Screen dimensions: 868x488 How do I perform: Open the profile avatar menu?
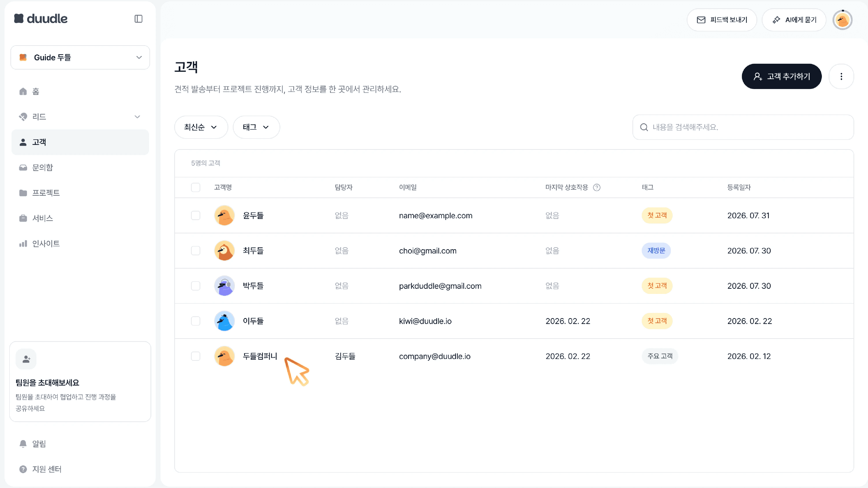point(842,20)
